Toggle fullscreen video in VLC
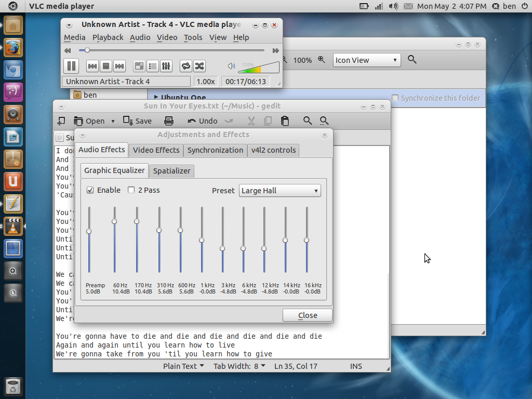 tap(139, 66)
